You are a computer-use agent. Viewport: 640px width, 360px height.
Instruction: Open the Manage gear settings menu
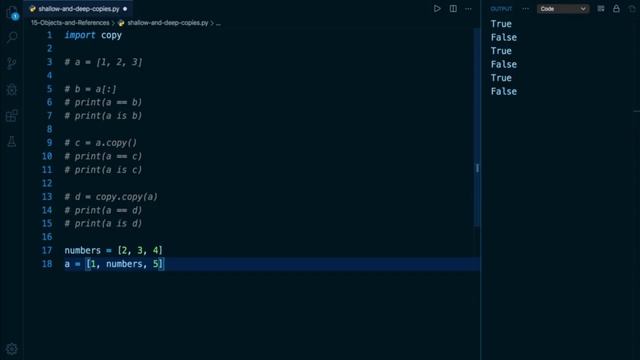click(12, 349)
